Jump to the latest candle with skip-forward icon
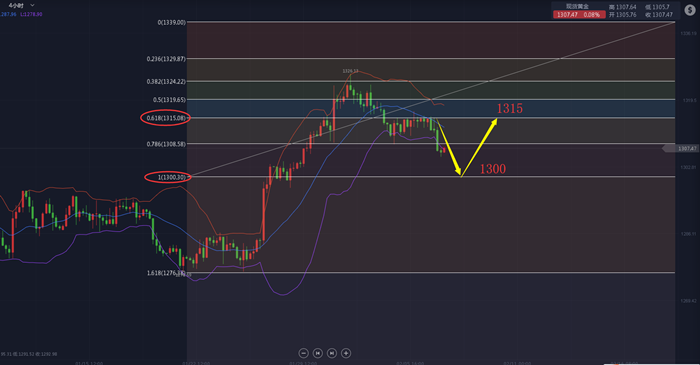700x365 pixels. 332,353
